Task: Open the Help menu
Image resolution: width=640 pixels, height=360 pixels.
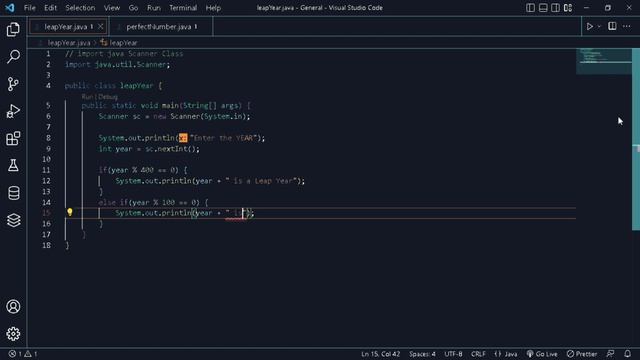Action: point(213,8)
